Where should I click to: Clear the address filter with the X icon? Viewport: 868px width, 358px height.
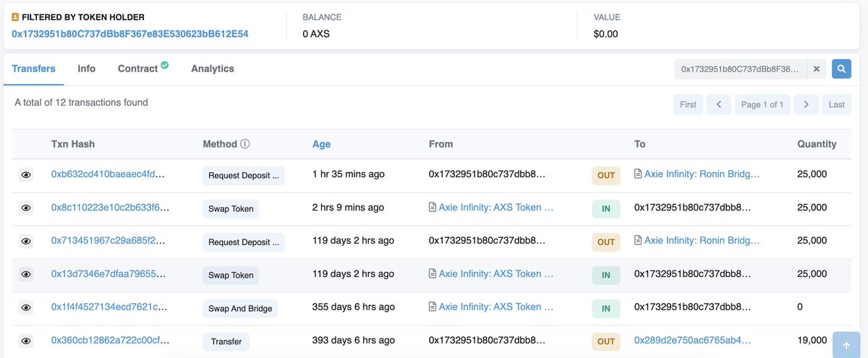[x=816, y=69]
